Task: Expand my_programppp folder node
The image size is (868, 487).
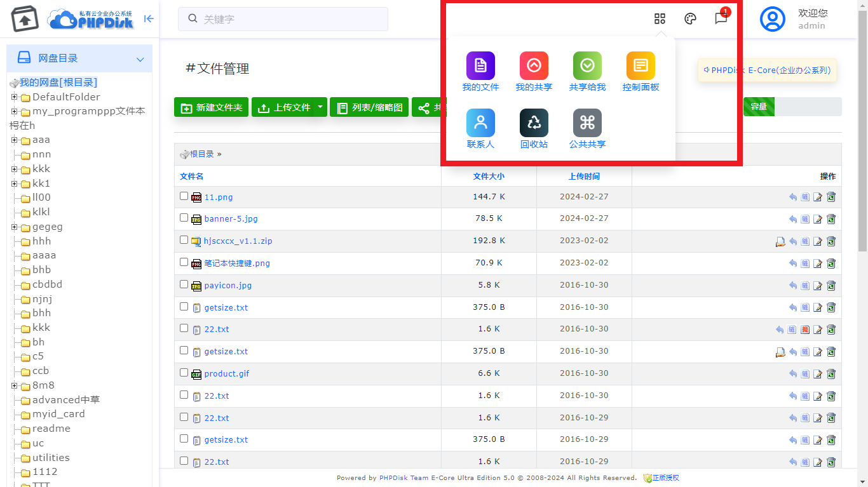Action: tap(14, 112)
